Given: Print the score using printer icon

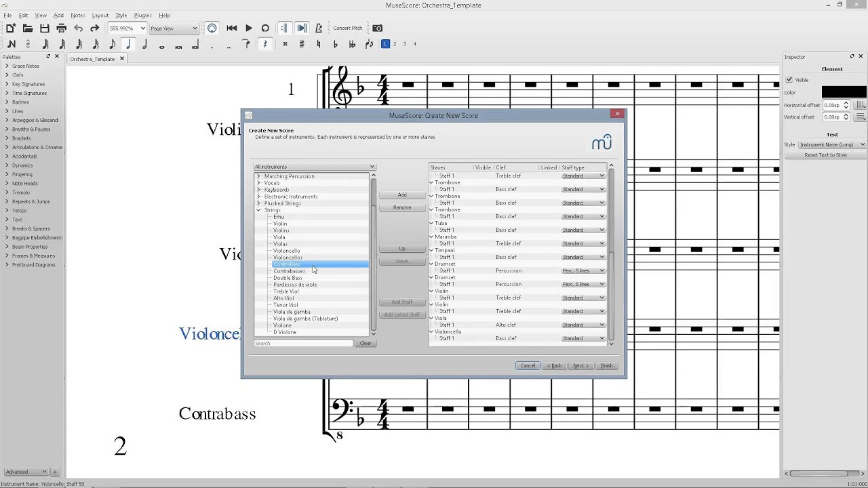Looking at the screenshot, I should pyautogui.click(x=61, y=28).
